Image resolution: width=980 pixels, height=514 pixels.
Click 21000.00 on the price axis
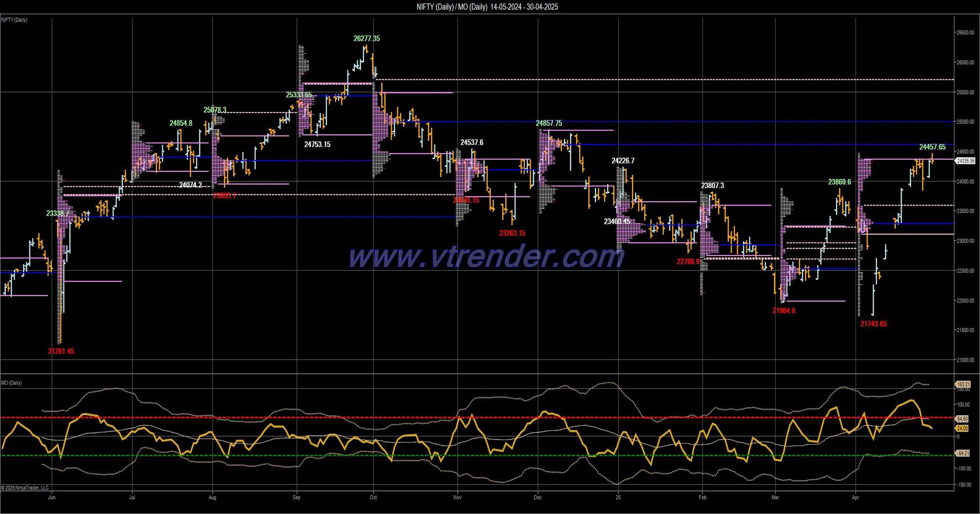point(965,360)
